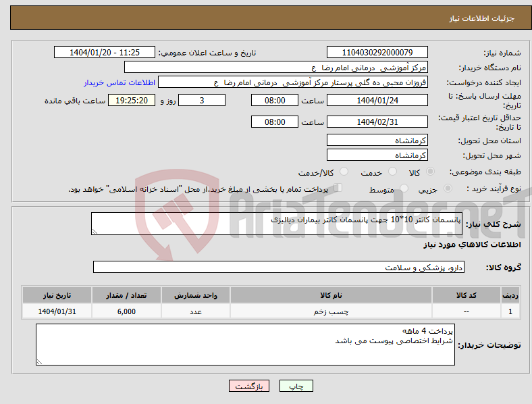Click the general need description text area
The image size is (532, 404).
(x=277, y=224)
